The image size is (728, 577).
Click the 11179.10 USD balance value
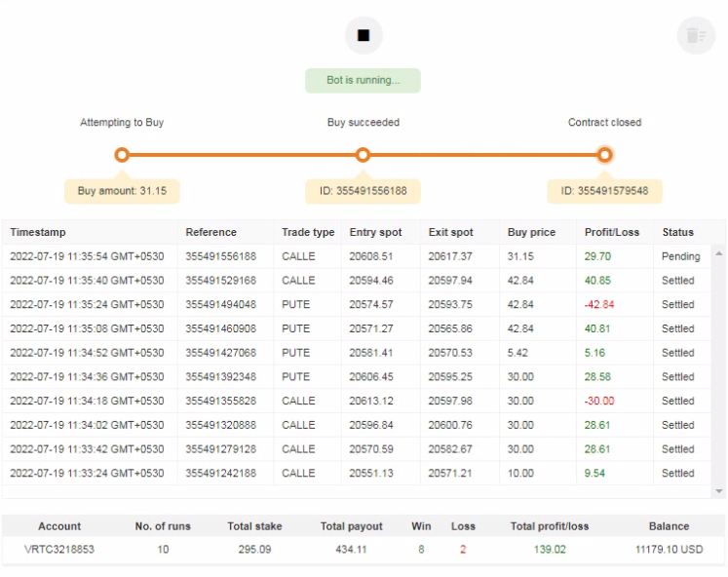pos(669,550)
